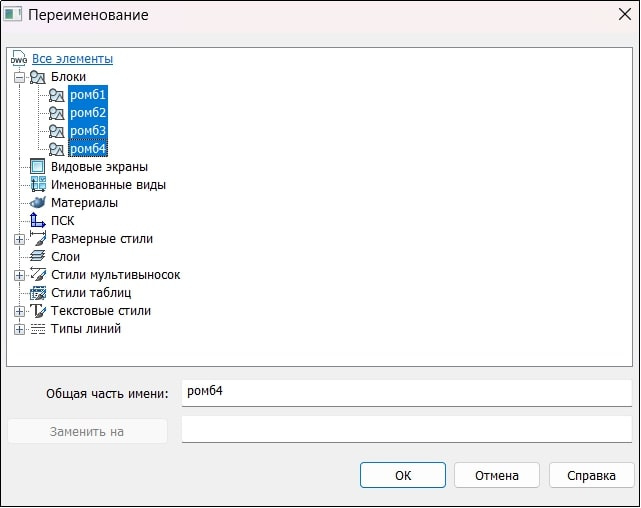This screenshot has height=508, width=641.
Task: Cancel with the Отмена button
Action: tap(497, 475)
